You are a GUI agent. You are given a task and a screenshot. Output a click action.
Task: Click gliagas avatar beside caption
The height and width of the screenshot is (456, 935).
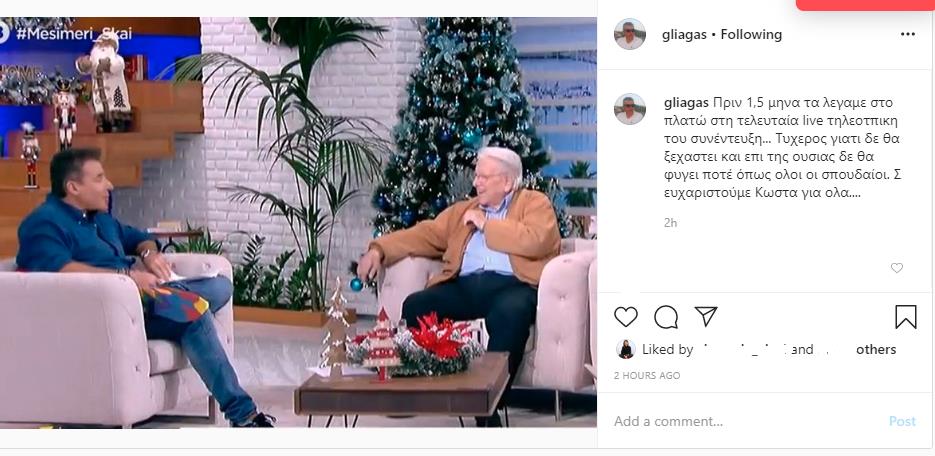pyautogui.click(x=630, y=109)
